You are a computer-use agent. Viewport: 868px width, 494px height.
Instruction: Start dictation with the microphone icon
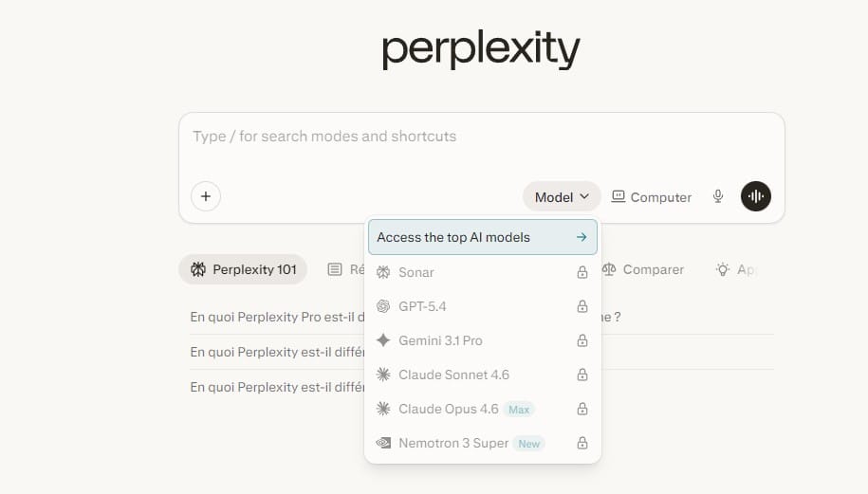coord(718,196)
